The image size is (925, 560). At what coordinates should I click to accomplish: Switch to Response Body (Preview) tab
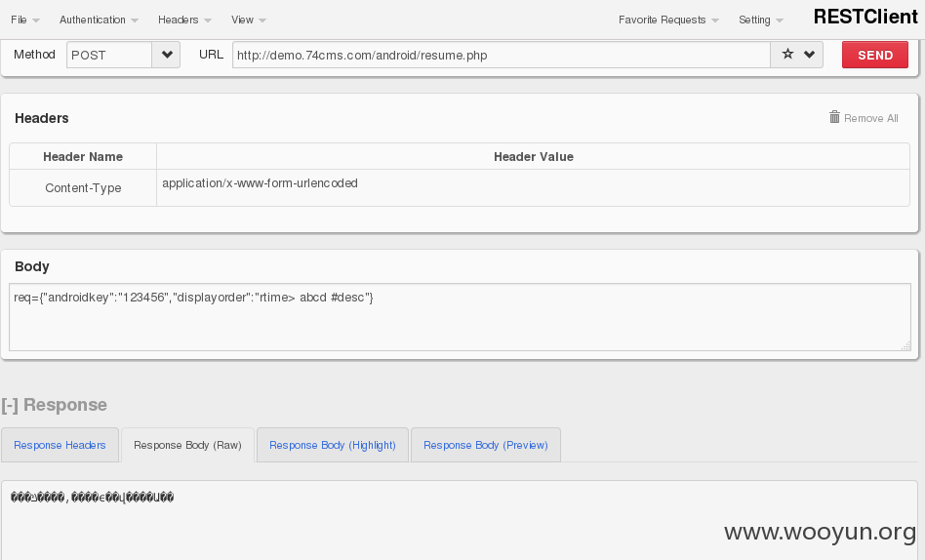pyautogui.click(x=486, y=445)
